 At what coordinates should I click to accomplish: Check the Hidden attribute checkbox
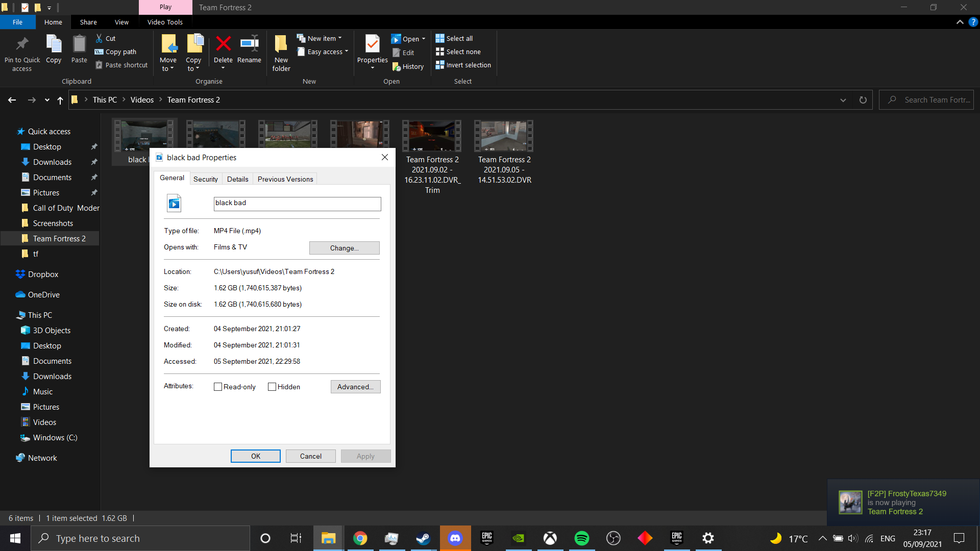[272, 387]
